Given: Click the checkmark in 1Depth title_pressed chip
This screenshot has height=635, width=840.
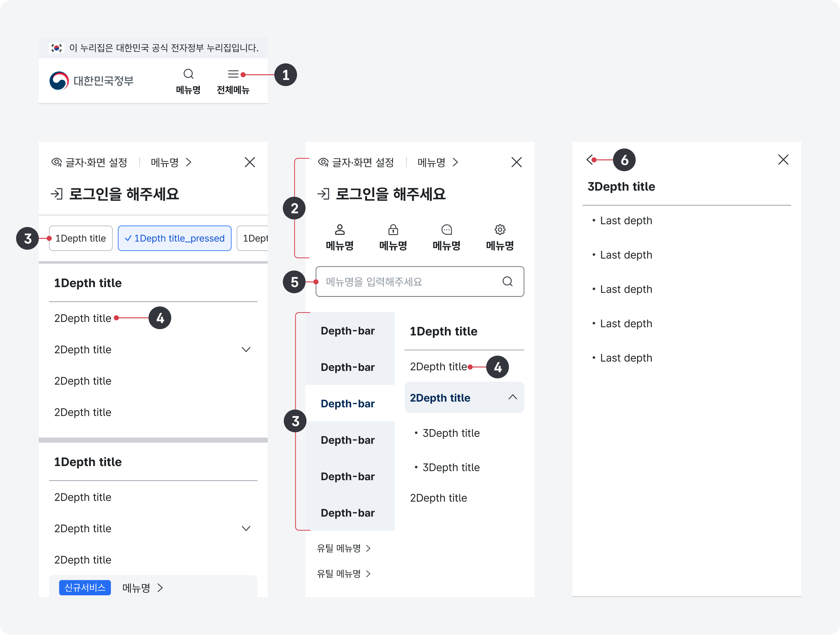Looking at the screenshot, I should (128, 238).
